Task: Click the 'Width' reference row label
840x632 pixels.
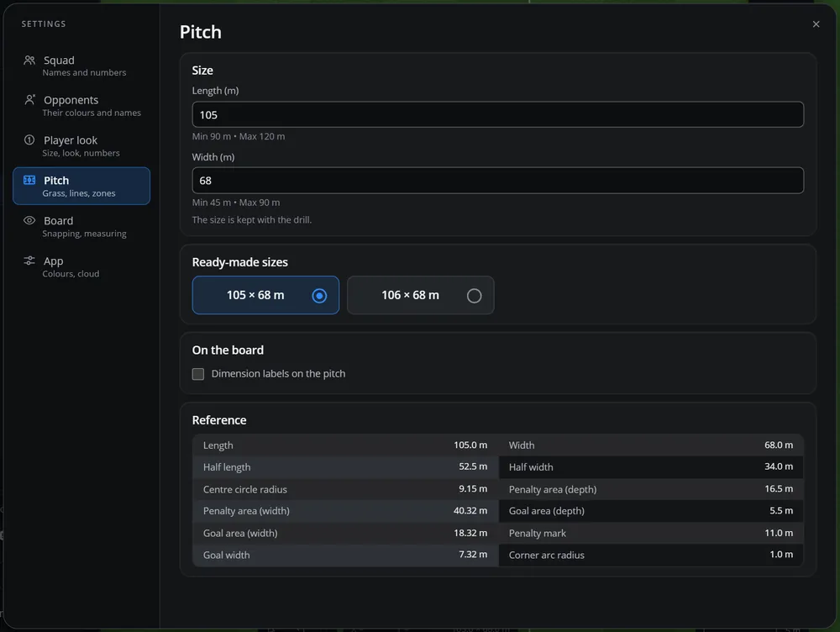Action: (x=522, y=445)
